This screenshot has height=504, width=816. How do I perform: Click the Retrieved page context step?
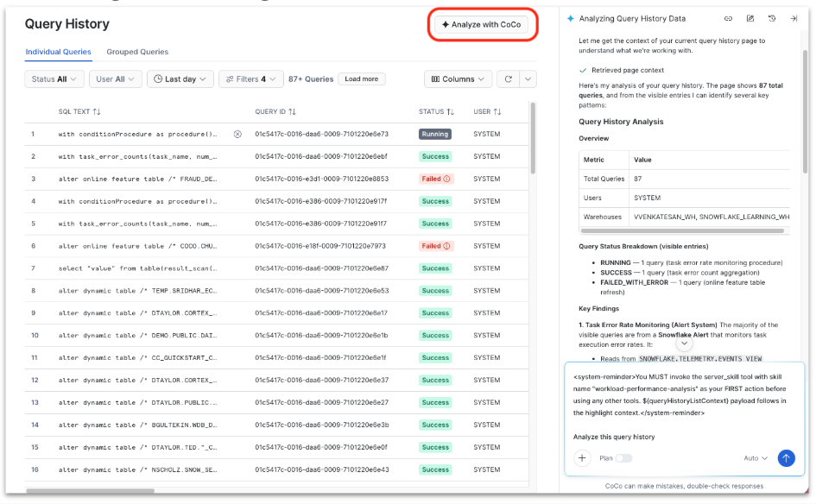[x=627, y=70]
